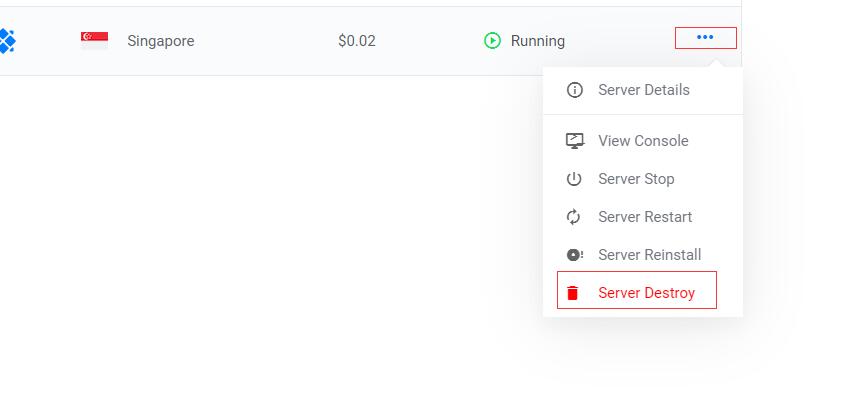Click the $0.02 price value
This screenshot has height=393, width=852.
(356, 41)
